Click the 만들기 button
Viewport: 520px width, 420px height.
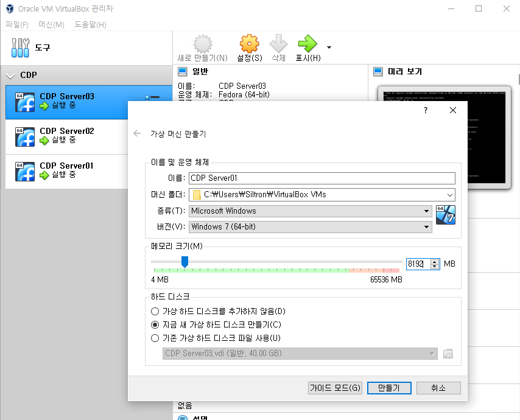point(389,388)
